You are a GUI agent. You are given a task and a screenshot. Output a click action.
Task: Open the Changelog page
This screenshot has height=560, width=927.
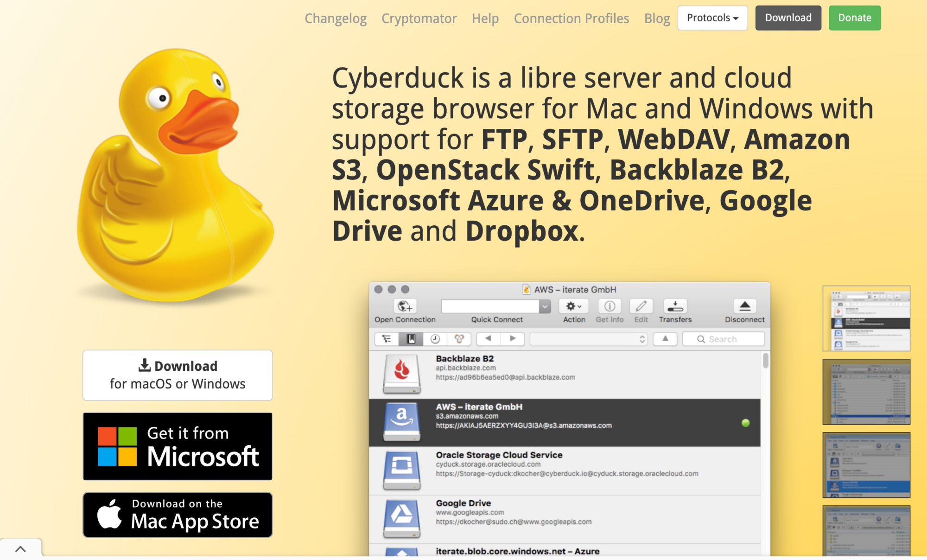coord(336,18)
